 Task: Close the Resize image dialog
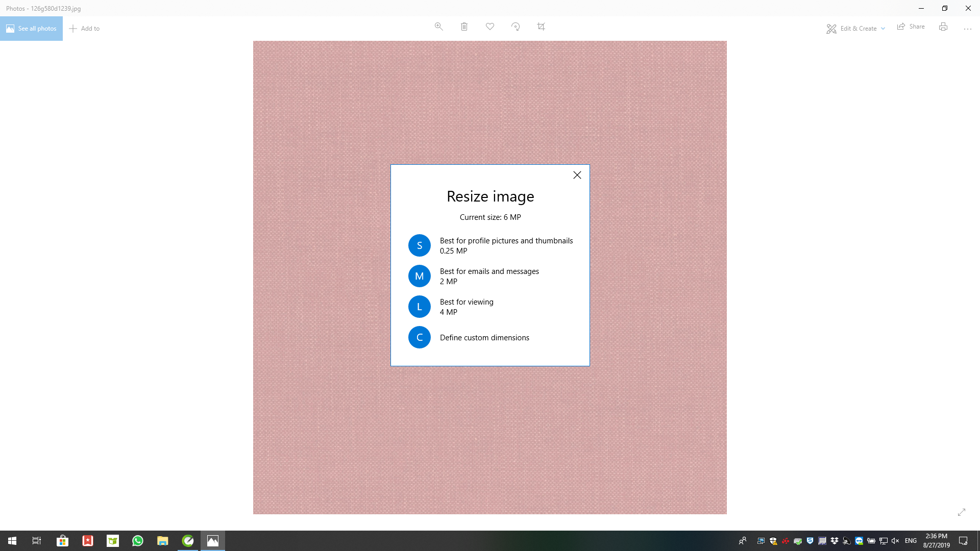[577, 175]
